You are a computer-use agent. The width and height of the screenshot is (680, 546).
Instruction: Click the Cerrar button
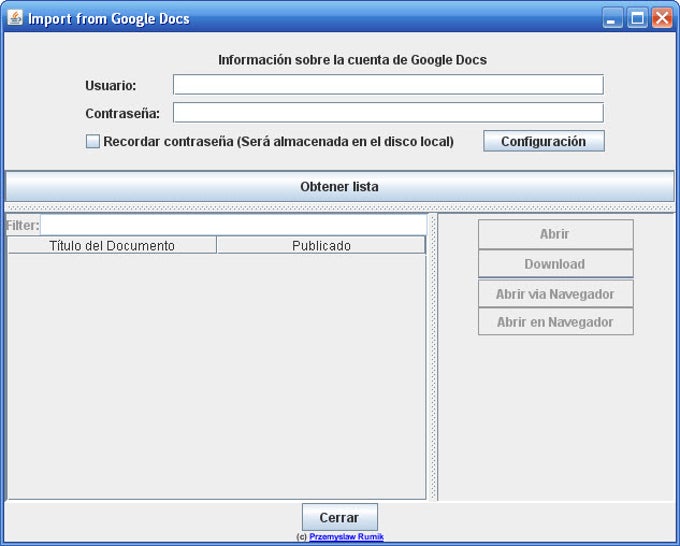point(340,517)
